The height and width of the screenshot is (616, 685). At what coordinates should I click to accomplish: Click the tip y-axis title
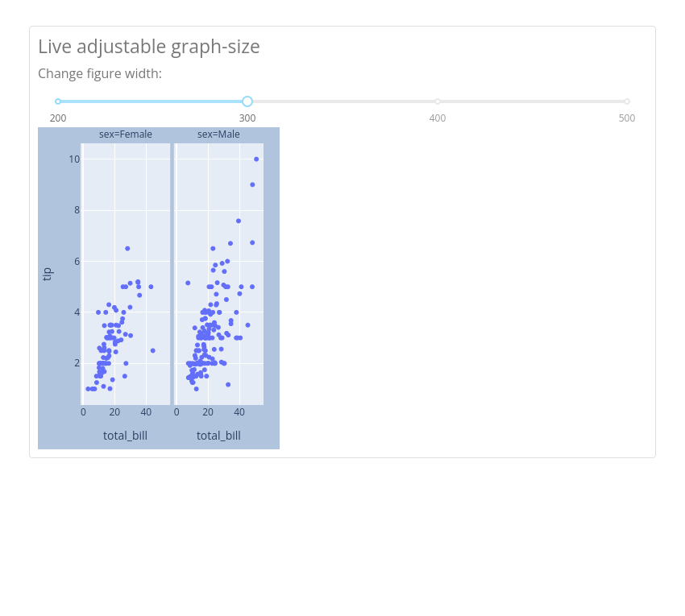48,274
